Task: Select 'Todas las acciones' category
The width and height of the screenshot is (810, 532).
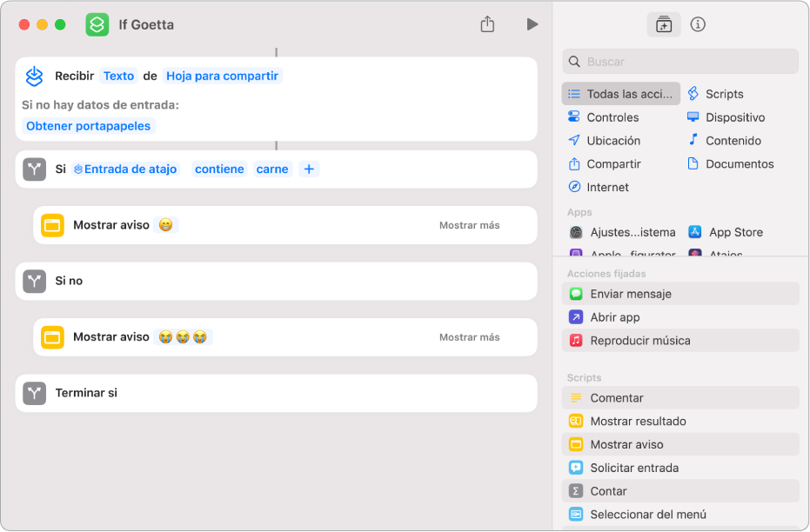Action: pos(621,94)
